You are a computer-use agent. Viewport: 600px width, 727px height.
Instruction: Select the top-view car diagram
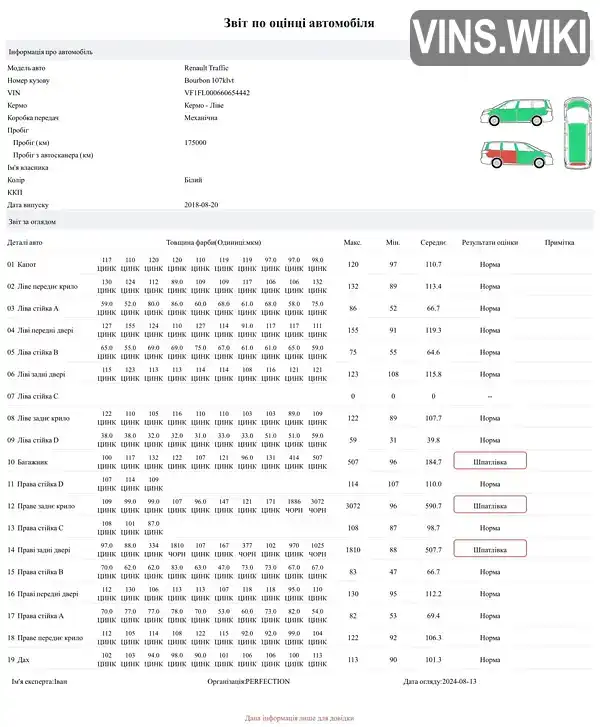point(577,133)
